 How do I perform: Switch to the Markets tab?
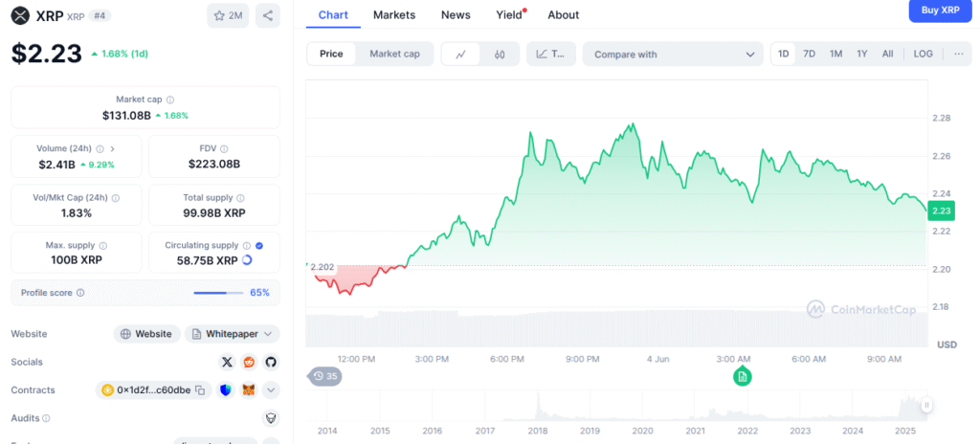(x=394, y=15)
